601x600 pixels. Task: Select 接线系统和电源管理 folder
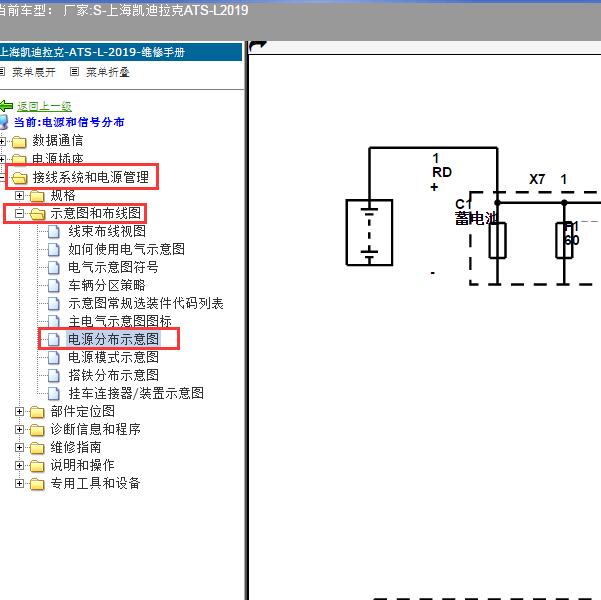click(90, 177)
